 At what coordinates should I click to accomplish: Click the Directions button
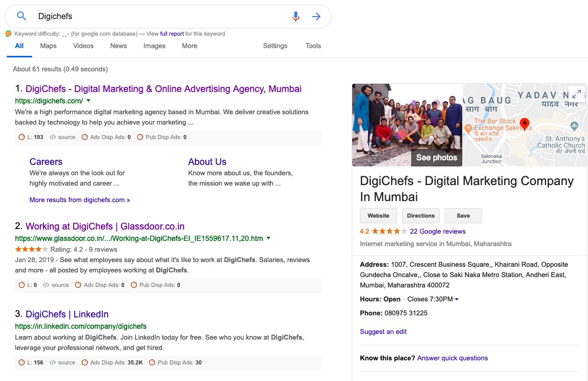tap(420, 216)
